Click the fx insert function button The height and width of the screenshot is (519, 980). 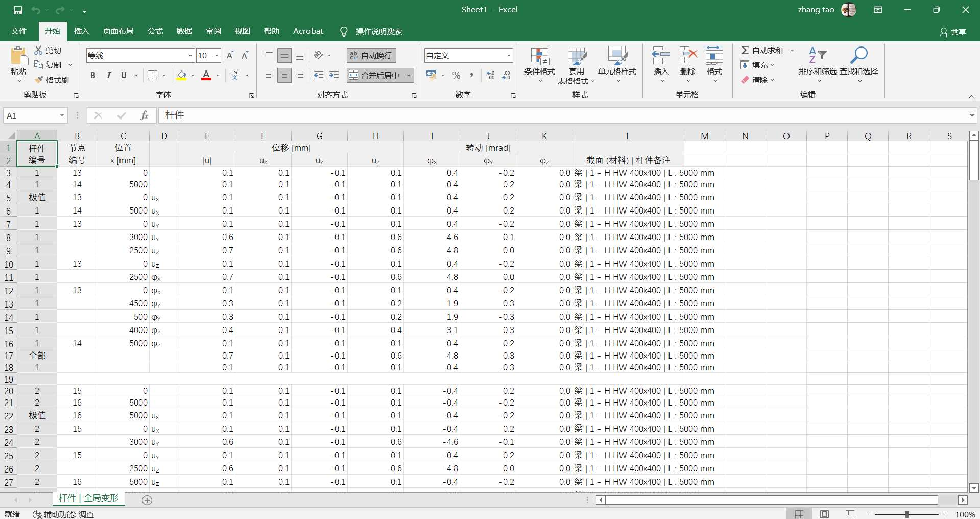coord(145,115)
